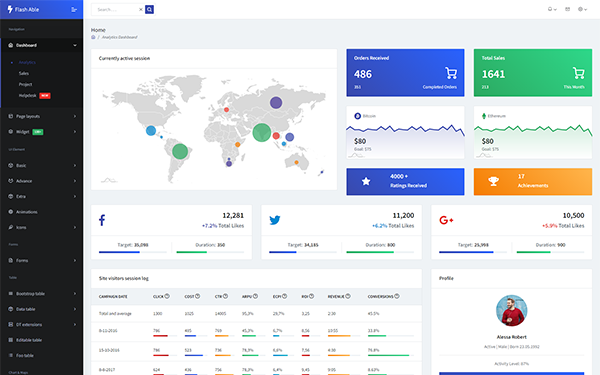Click the Page layouts sidebar icon
Image resolution: width=600 pixels, height=375 pixels.
[x=10, y=116]
